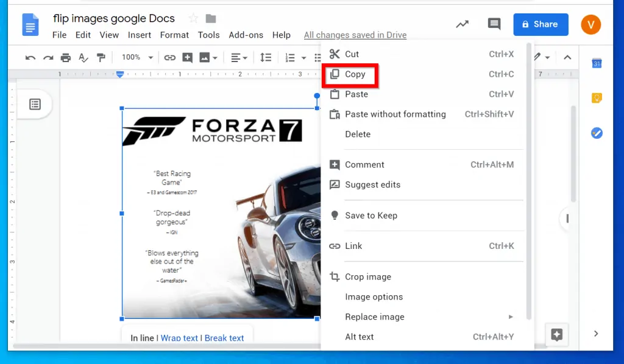Click the Line spacing icon

[266, 58]
